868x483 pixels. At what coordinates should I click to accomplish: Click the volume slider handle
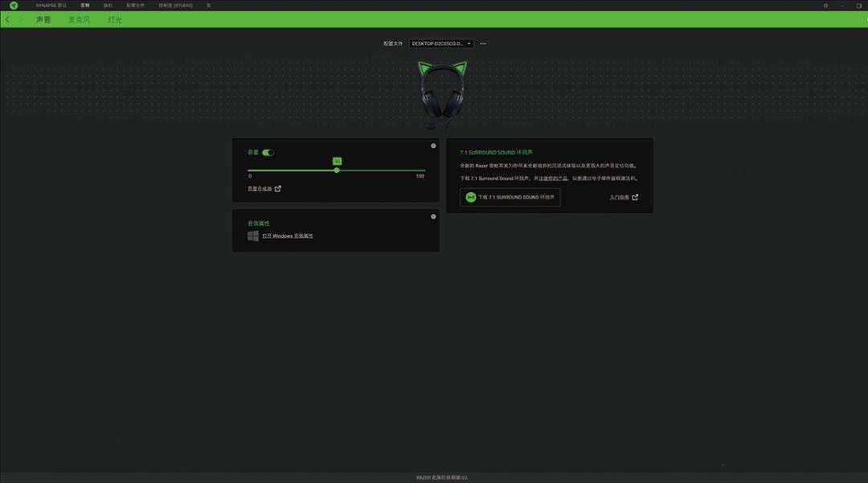(337, 170)
